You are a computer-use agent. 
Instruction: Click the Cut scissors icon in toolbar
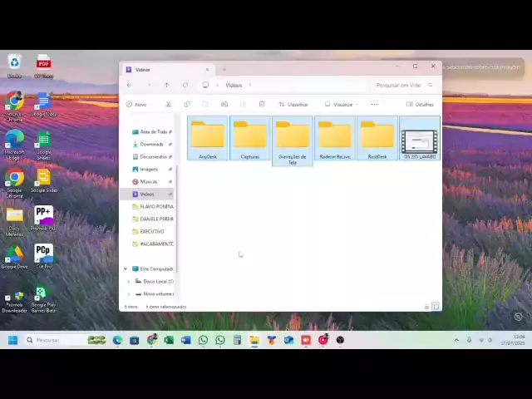(x=168, y=105)
